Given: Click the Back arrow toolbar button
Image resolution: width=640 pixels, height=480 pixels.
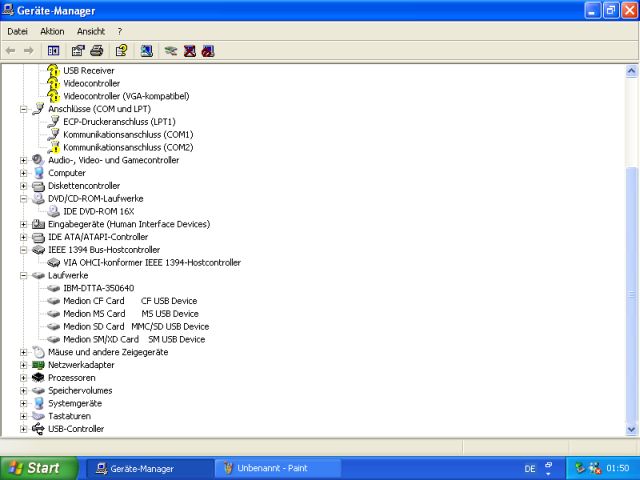Looking at the screenshot, I should [x=10, y=51].
